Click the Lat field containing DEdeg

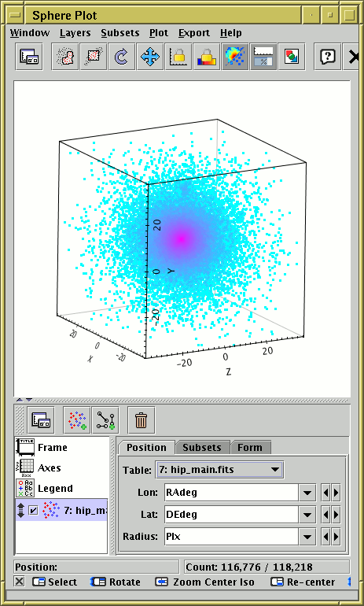[x=231, y=515]
